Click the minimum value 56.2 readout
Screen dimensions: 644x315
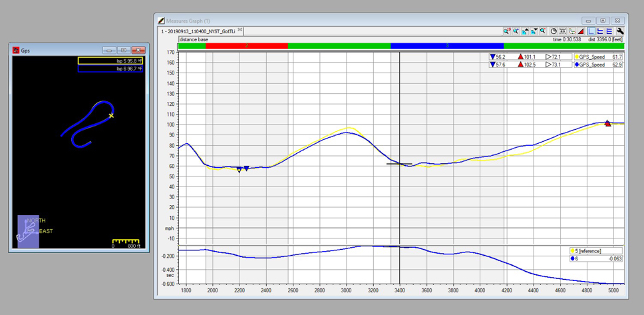click(498, 57)
